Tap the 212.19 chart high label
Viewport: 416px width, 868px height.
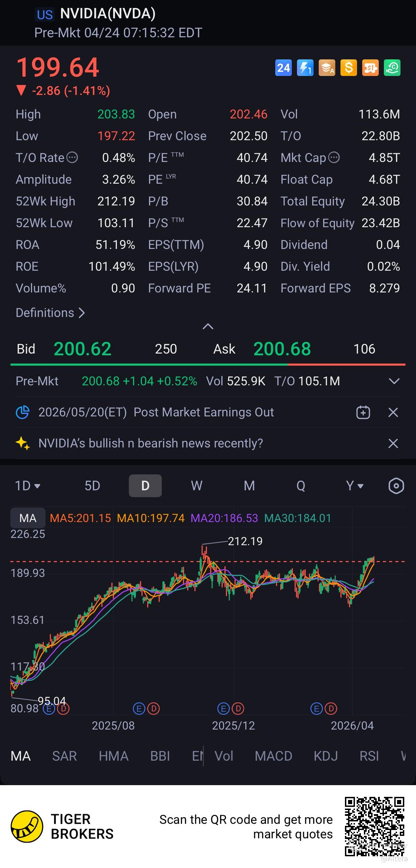(x=245, y=541)
